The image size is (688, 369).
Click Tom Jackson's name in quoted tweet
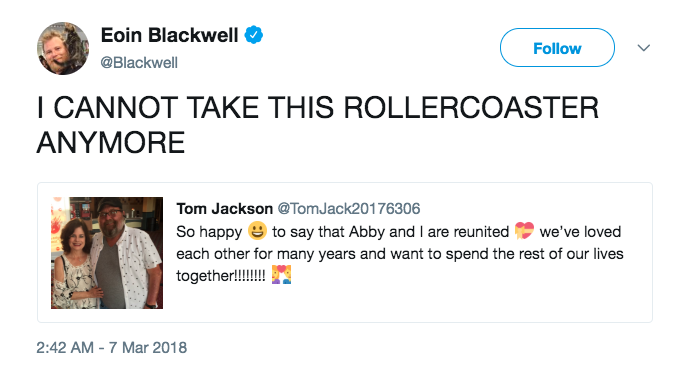225,208
